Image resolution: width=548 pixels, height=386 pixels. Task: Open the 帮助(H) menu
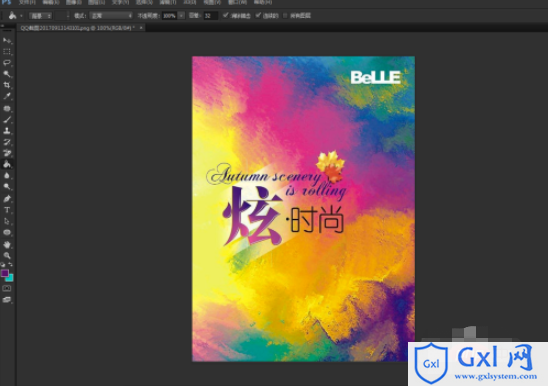pos(263,2)
